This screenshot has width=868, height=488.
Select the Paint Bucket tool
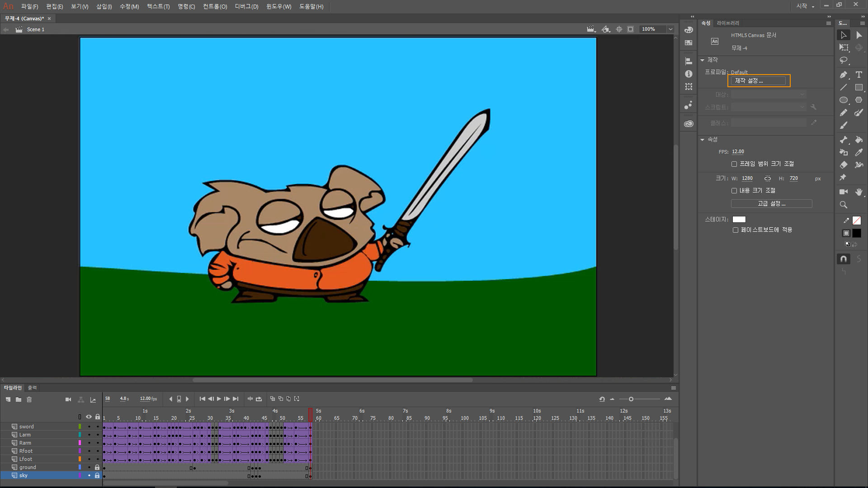tap(859, 140)
